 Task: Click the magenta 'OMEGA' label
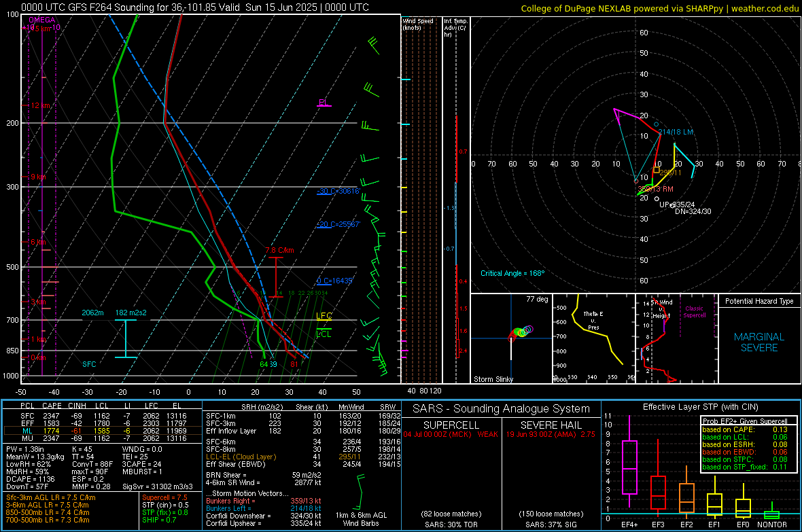(41, 20)
